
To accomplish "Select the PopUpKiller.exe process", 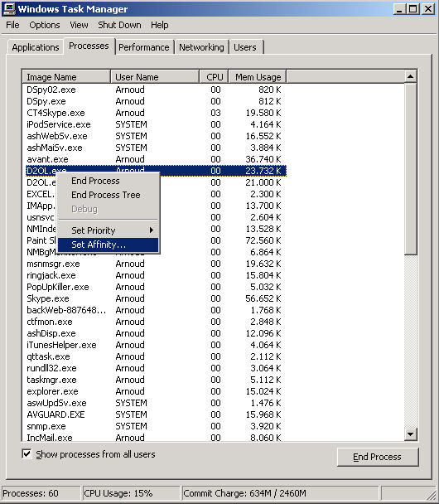I will click(154, 287).
